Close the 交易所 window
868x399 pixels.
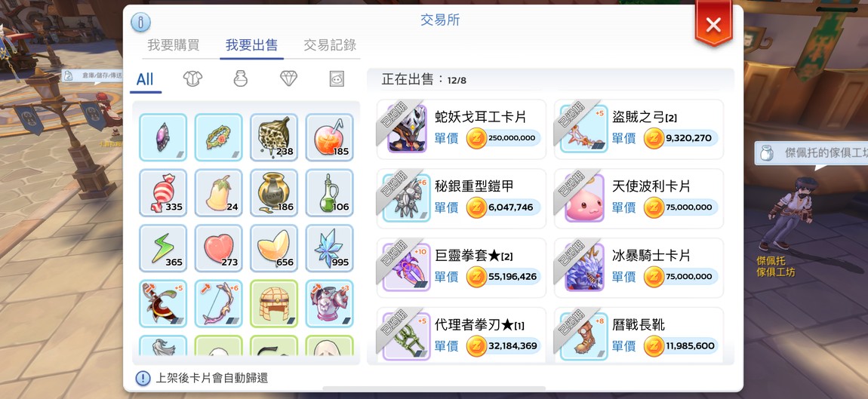[713, 24]
